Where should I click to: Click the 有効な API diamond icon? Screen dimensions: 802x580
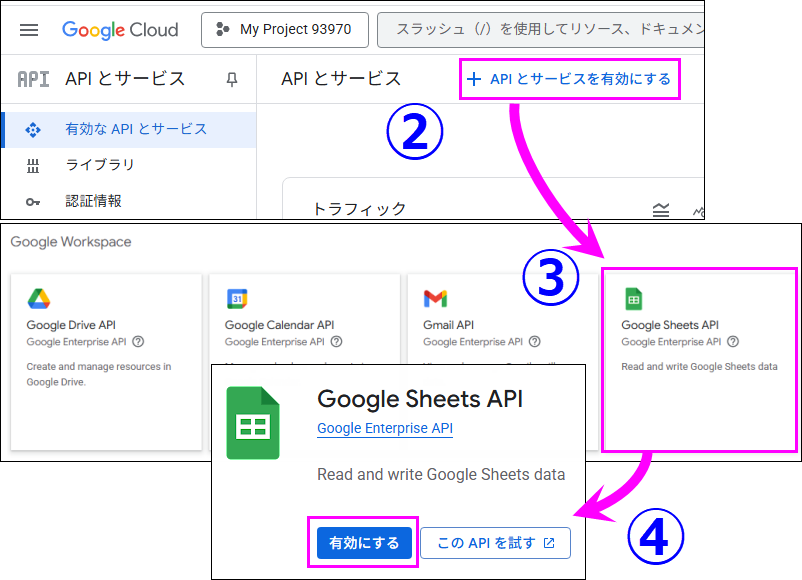click(33, 130)
